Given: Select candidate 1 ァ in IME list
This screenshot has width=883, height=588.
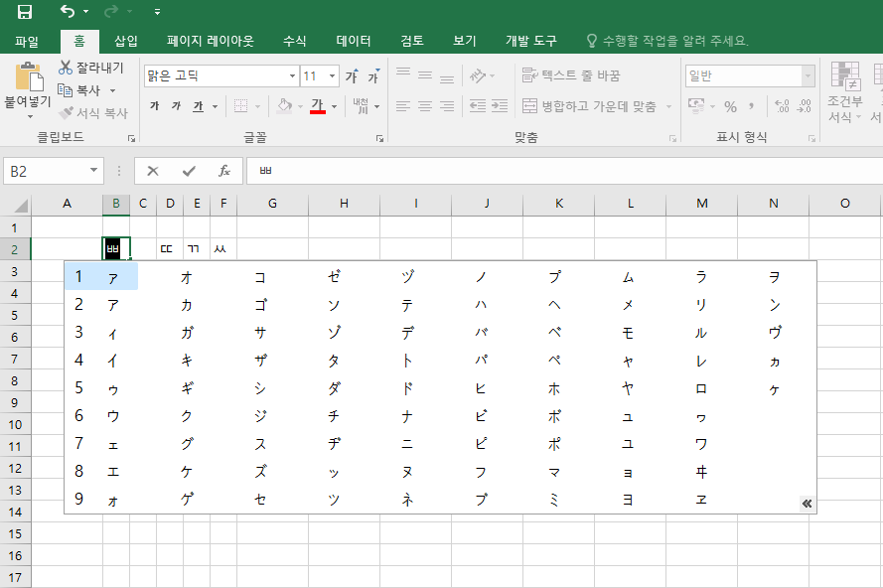Looking at the screenshot, I should click(x=101, y=276).
